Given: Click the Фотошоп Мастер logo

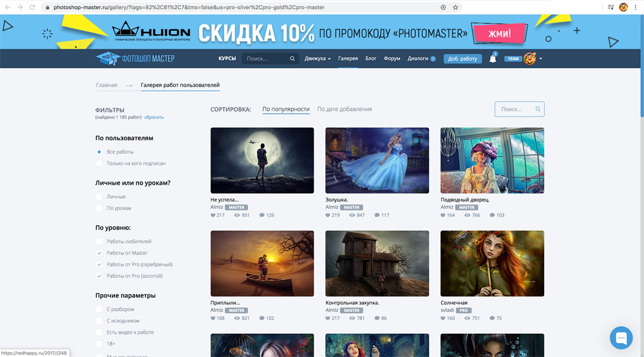Looking at the screenshot, I should [135, 59].
